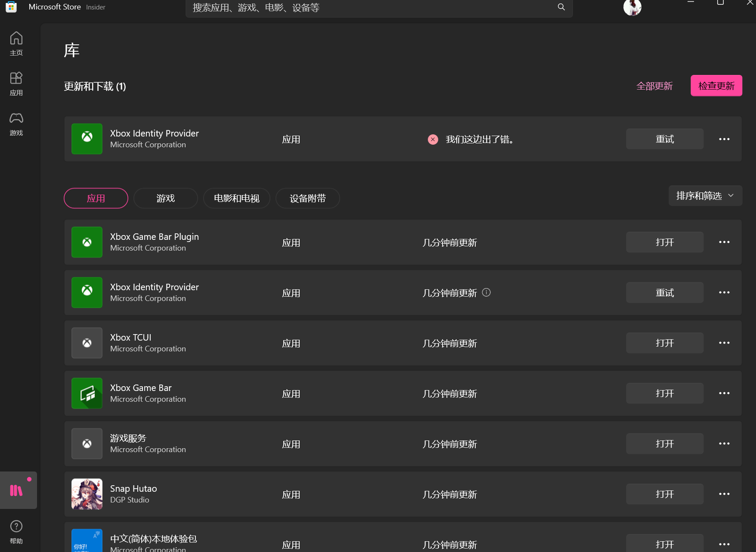
Task: Click the Xbox TCUI title text
Action: click(x=130, y=337)
